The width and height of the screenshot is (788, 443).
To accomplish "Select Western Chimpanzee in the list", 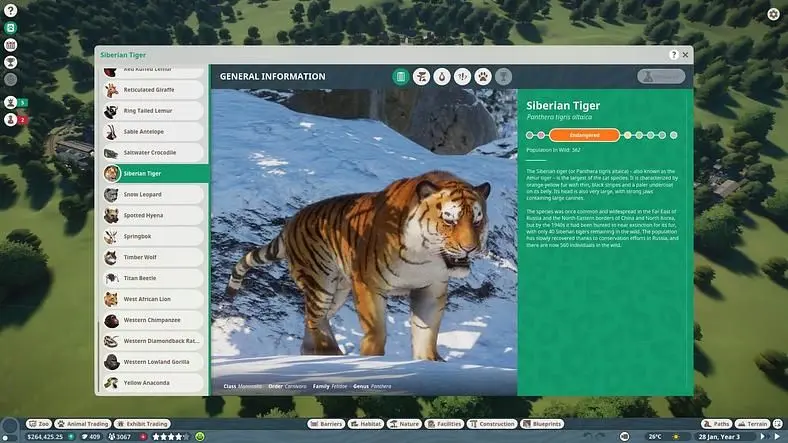I will pos(153,320).
